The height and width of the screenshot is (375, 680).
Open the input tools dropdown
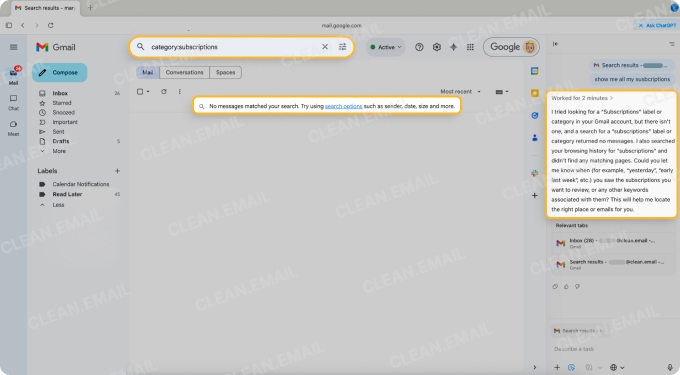pos(502,91)
